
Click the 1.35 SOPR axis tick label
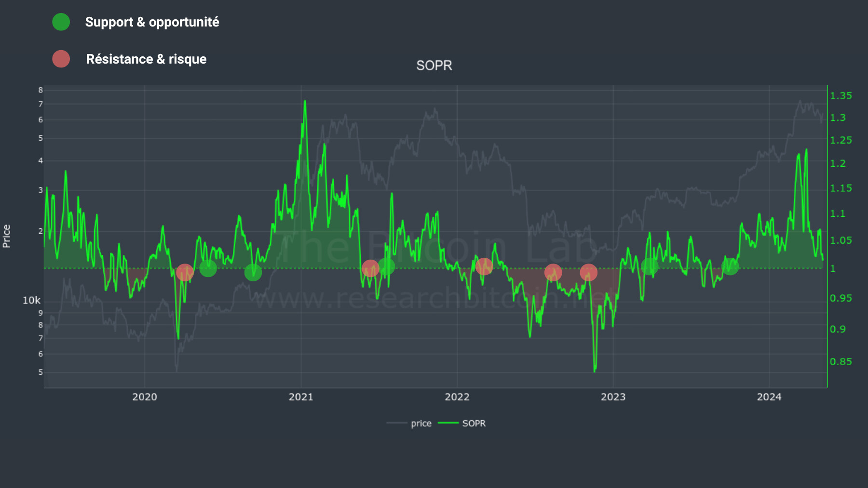841,96
